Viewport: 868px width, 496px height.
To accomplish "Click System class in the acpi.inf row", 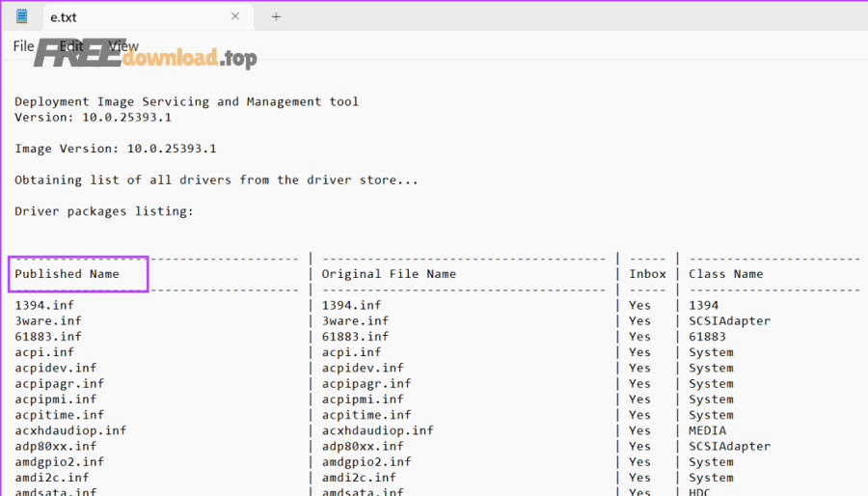I will [x=711, y=352].
